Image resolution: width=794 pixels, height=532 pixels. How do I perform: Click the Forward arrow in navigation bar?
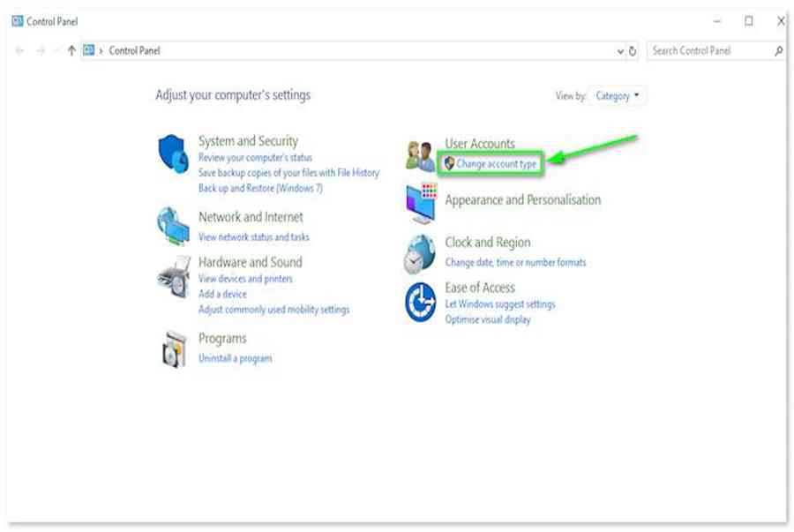[41, 50]
